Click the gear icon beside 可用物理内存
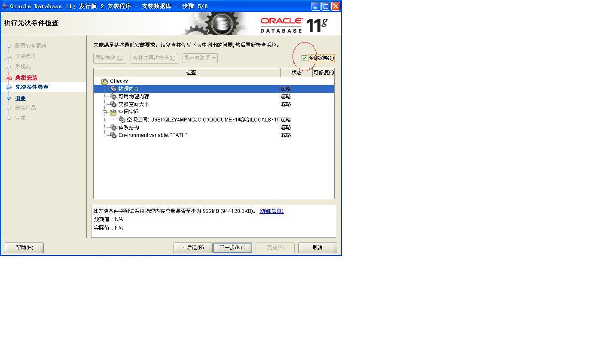Image resolution: width=592 pixels, height=364 pixels. [x=113, y=97]
